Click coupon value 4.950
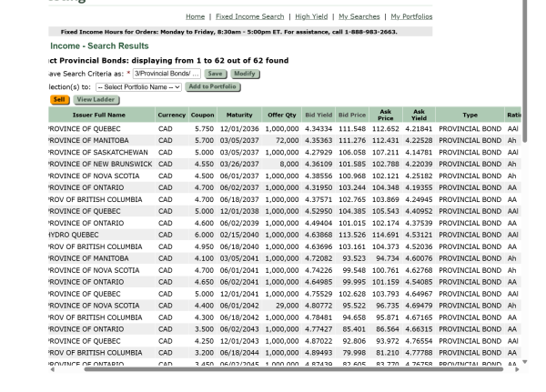 pyautogui.click(x=204, y=246)
